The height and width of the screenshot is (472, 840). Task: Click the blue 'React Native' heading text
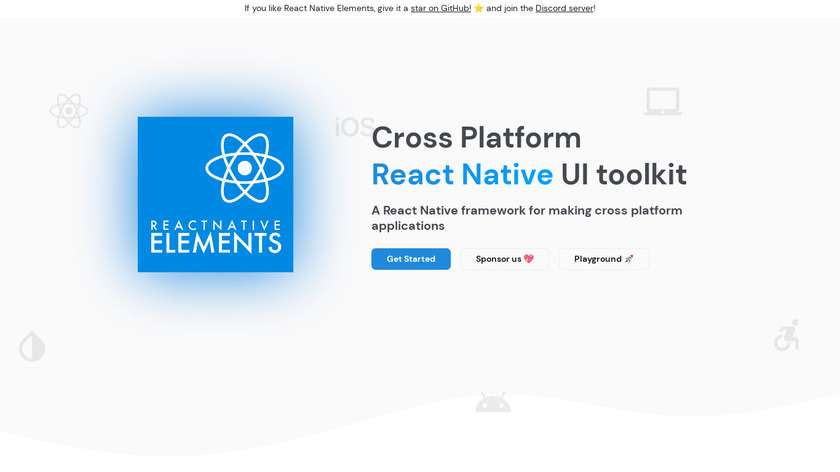[462, 174]
